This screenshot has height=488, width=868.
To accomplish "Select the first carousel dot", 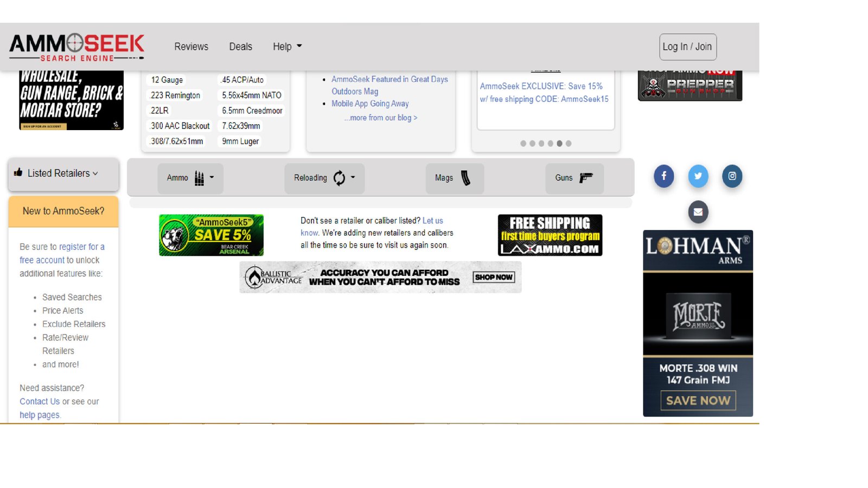I will tap(523, 144).
